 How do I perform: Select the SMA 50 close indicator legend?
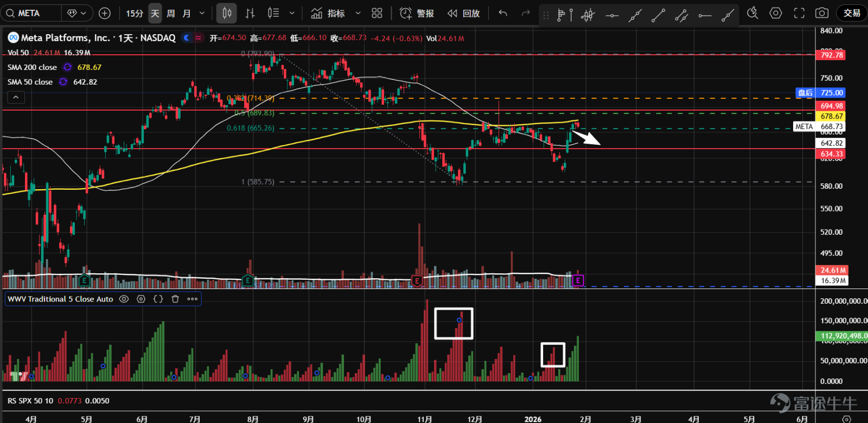point(30,82)
